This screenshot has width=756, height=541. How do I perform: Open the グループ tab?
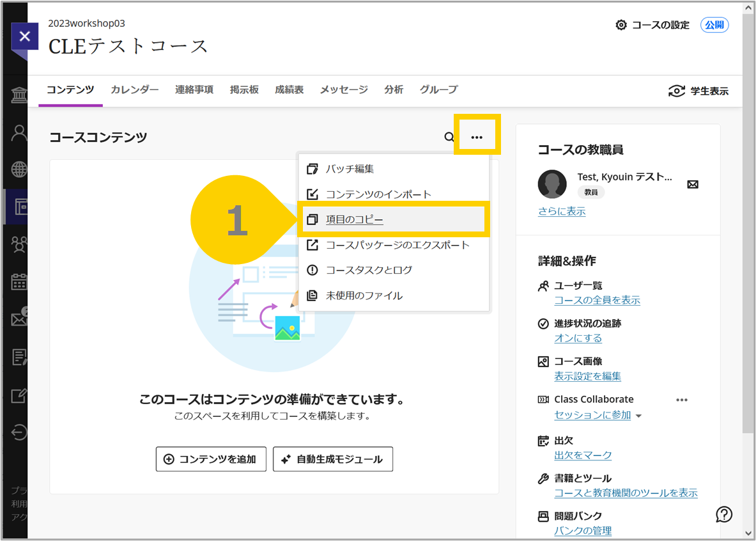(439, 90)
